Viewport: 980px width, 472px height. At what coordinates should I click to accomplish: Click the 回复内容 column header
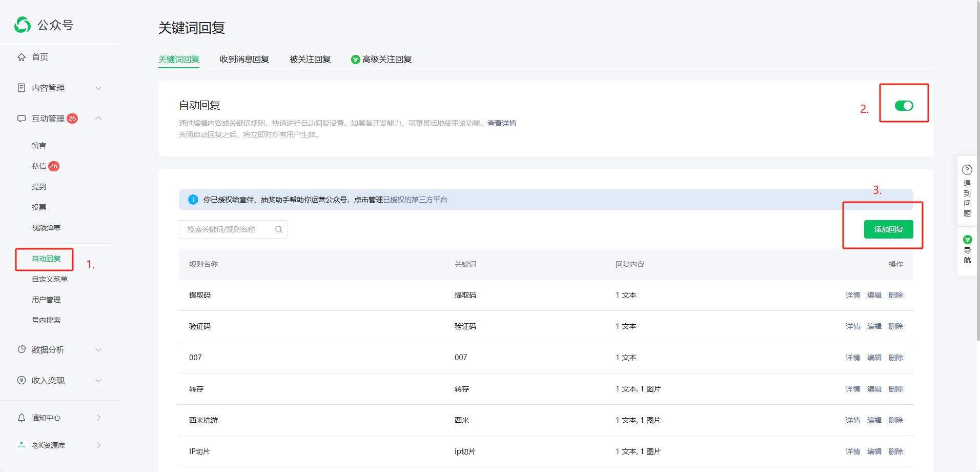pos(630,264)
